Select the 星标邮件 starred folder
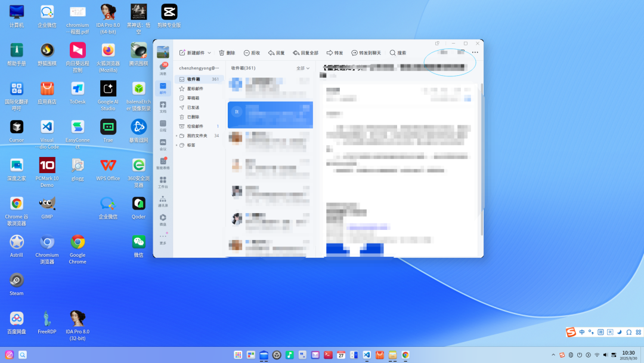 (199, 88)
